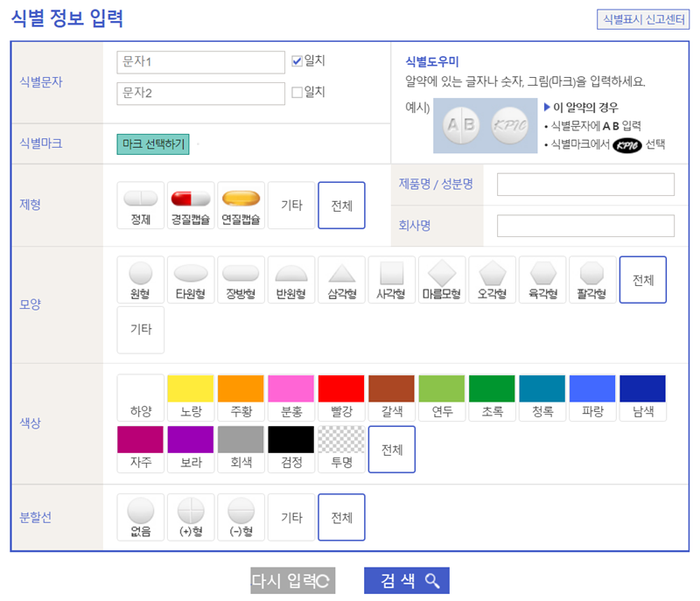Select the 육각형 hexagon shape
This screenshot has width=700, height=601.
tap(542, 280)
